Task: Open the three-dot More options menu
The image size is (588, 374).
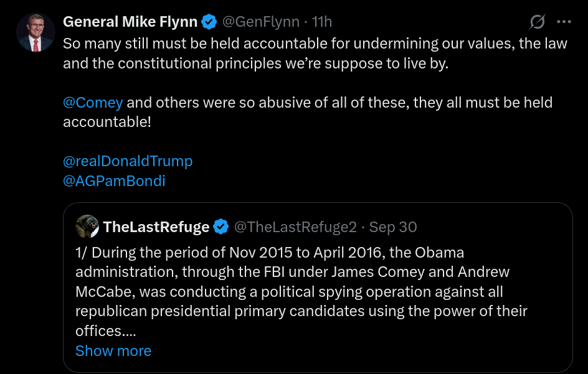Action: (564, 22)
